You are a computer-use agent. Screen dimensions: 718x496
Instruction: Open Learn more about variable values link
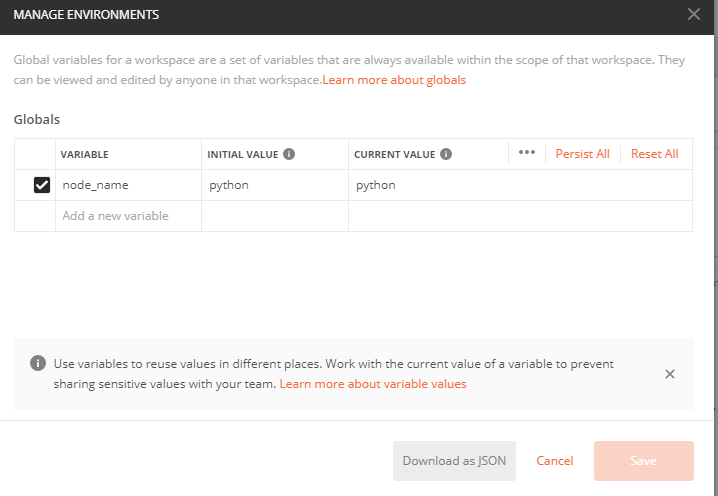point(373,384)
